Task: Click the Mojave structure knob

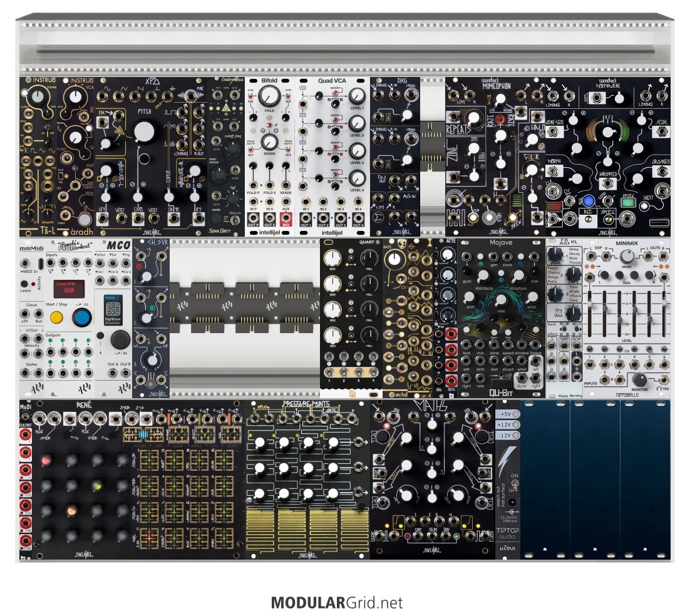Action: (x=518, y=275)
